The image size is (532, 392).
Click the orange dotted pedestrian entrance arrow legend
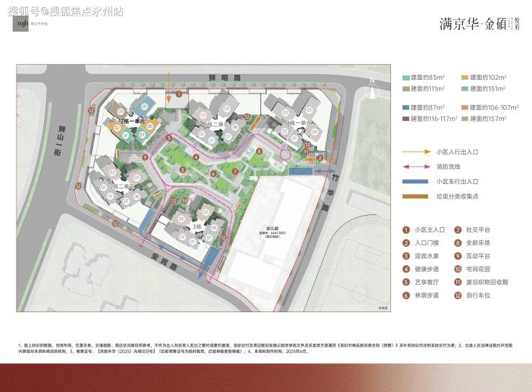[415, 152]
